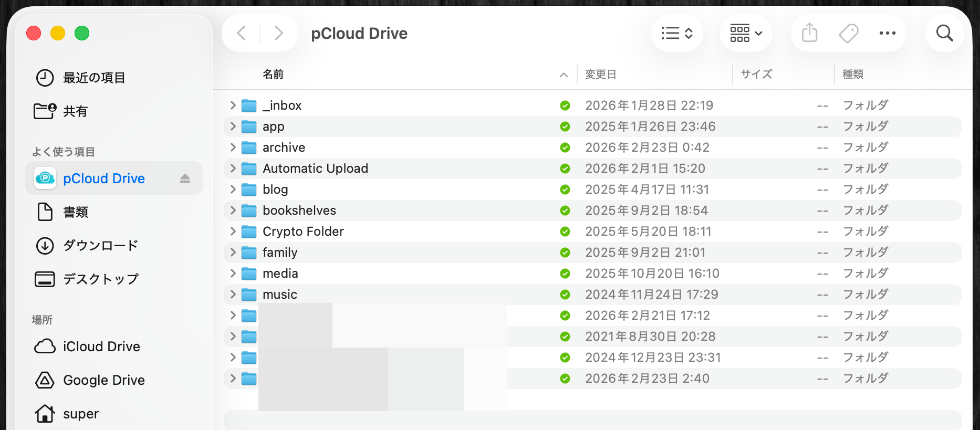The image size is (980, 430).
Task: Expand the family folder
Action: coord(233,252)
